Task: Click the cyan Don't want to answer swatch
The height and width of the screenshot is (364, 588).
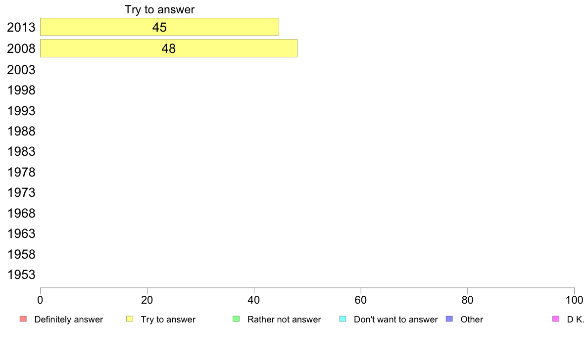Action: pos(343,319)
